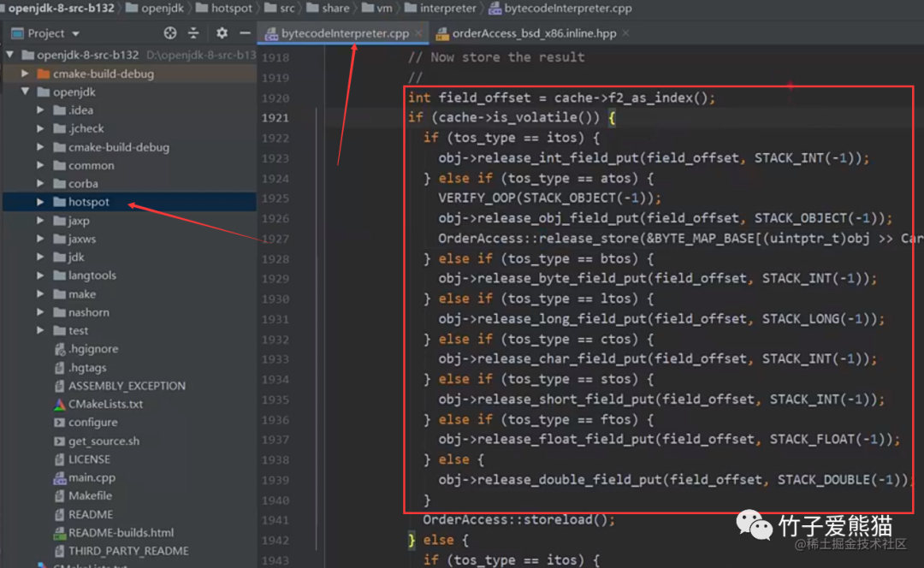Hide the Project panel with minus icon
The image size is (924, 568).
click(246, 33)
